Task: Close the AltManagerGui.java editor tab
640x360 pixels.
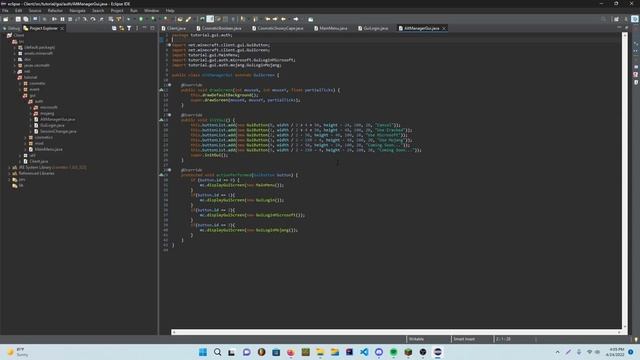Action: point(444,29)
